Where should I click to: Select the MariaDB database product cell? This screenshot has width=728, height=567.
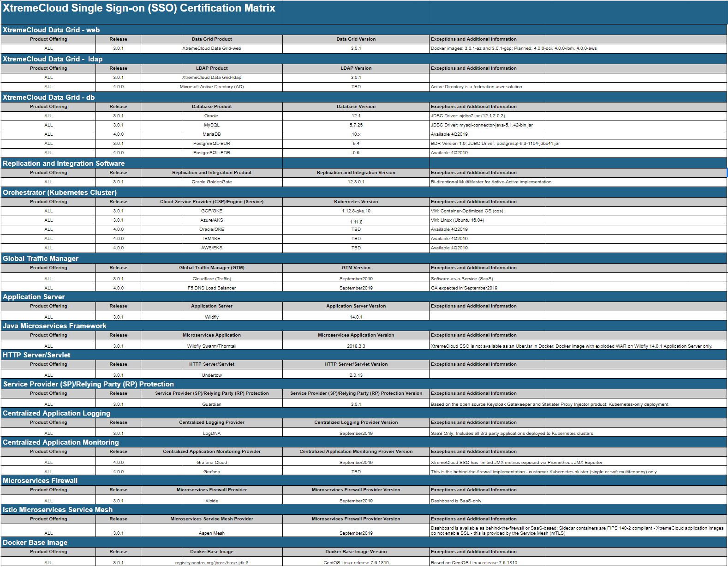[x=212, y=134]
